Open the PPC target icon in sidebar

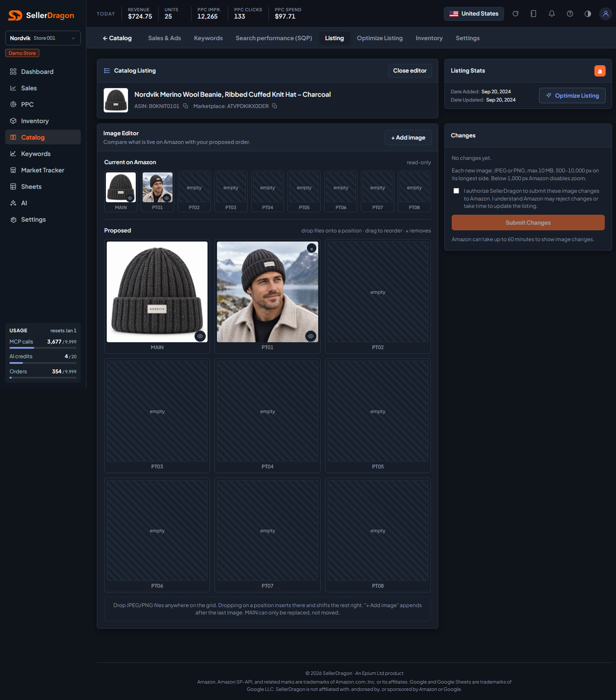13,105
